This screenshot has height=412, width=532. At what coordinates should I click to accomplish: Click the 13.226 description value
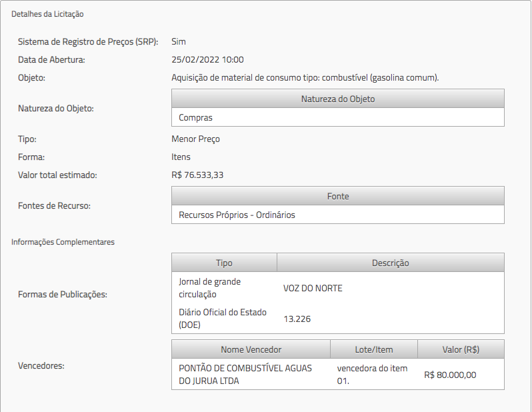(297, 319)
